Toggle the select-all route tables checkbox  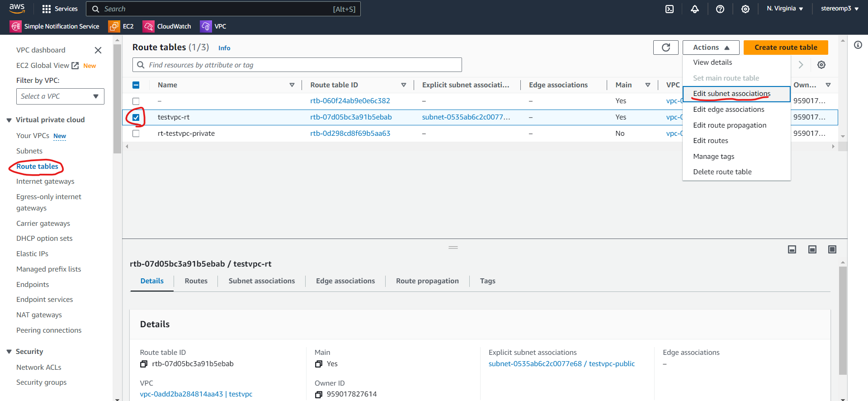click(136, 85)
